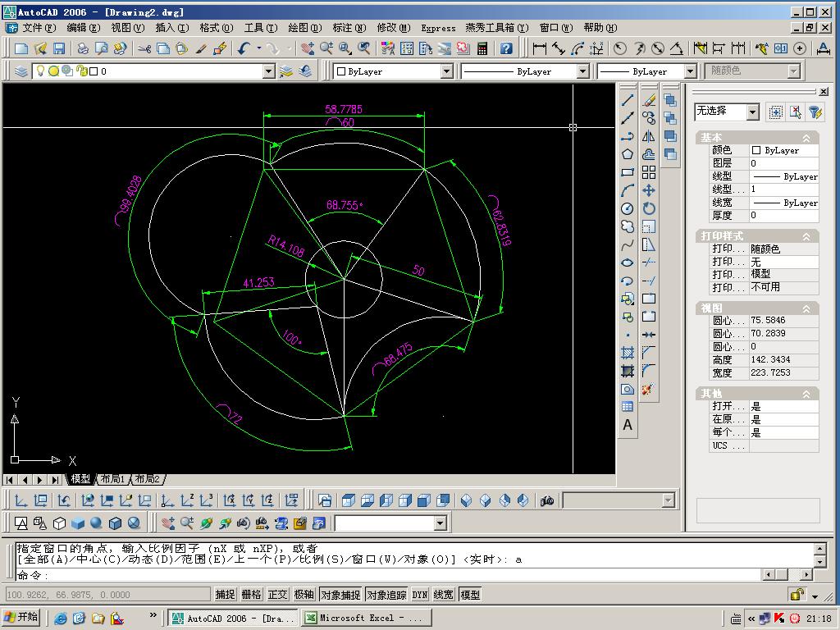Open the 视图(V) menu
This screenshot has width=840, height=630.
127,28
